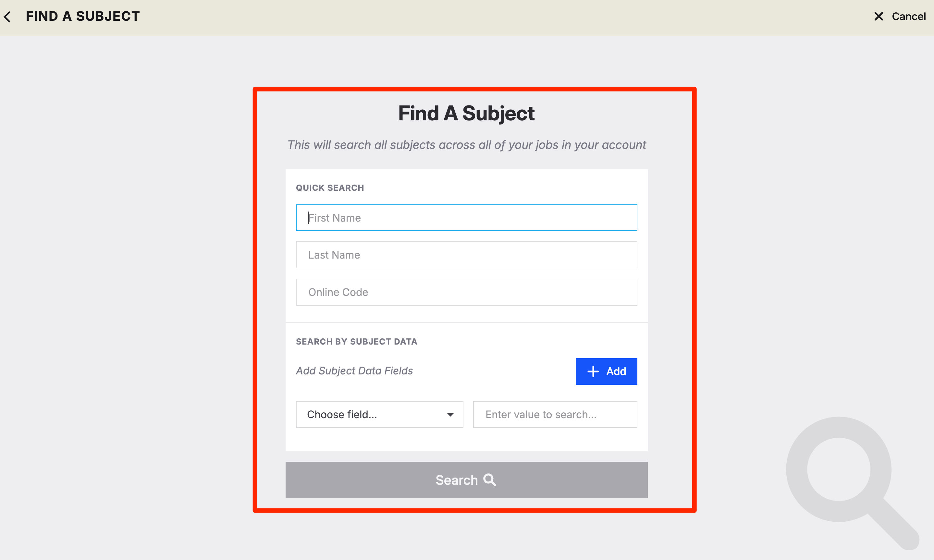The height and width of the screenshot is (560, 934).
Task: Click the X icon beside Cancel
Action: 879,16
